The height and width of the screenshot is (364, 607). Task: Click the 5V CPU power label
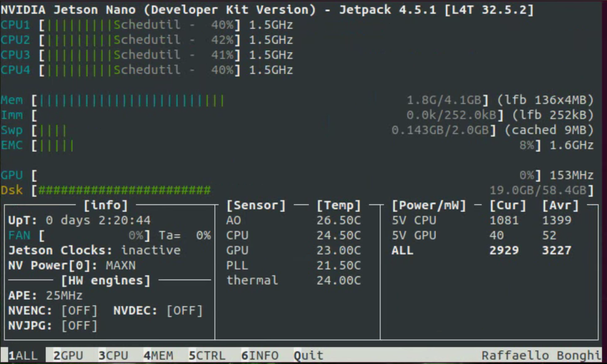tap(414, 221)
